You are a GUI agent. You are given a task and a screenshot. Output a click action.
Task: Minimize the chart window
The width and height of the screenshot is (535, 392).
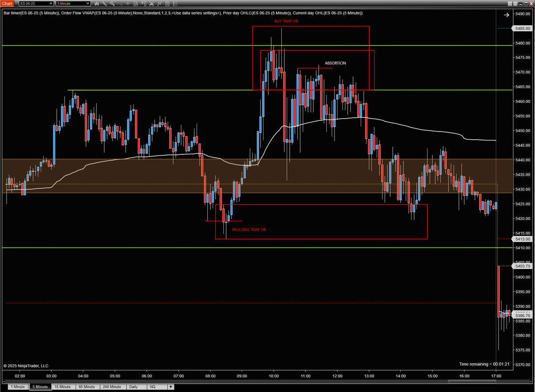[x=521, y=4]
